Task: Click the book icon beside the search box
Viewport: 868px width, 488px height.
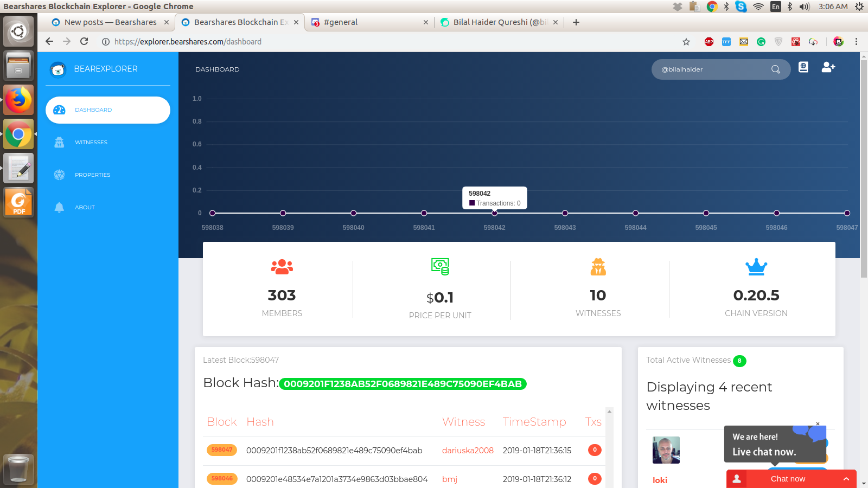Action: 803,67
